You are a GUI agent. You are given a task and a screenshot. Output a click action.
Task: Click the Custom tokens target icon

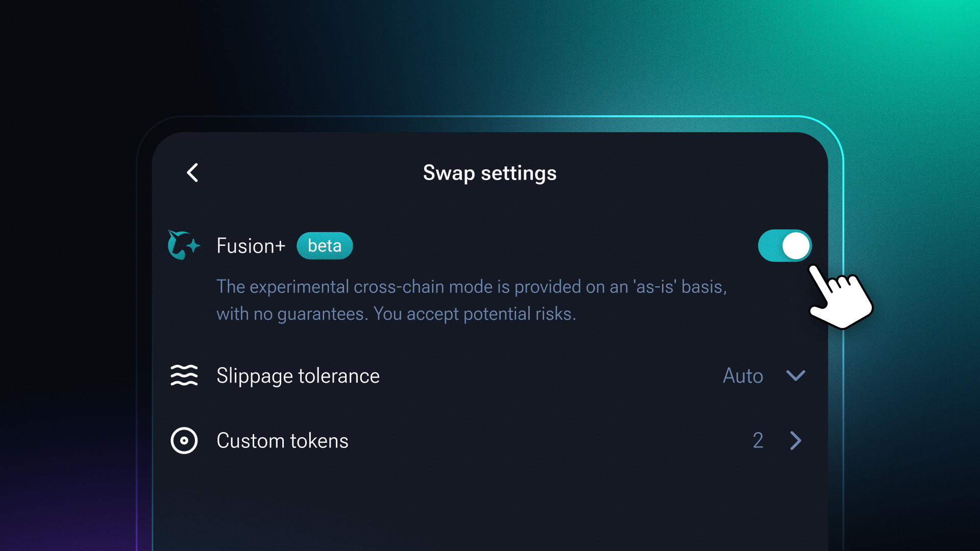[184, 440]
